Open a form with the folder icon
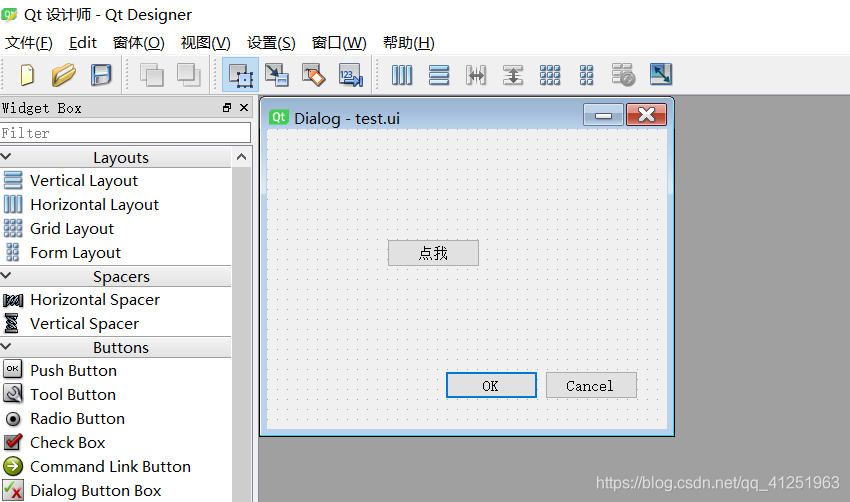The width and height of the screenshot is (850, 502). click(63, 75)
